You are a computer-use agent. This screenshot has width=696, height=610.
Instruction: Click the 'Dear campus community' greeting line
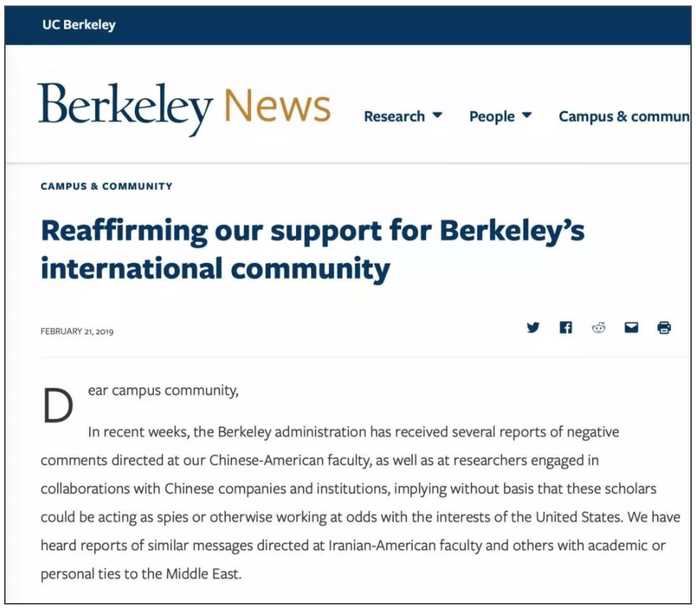163,391
